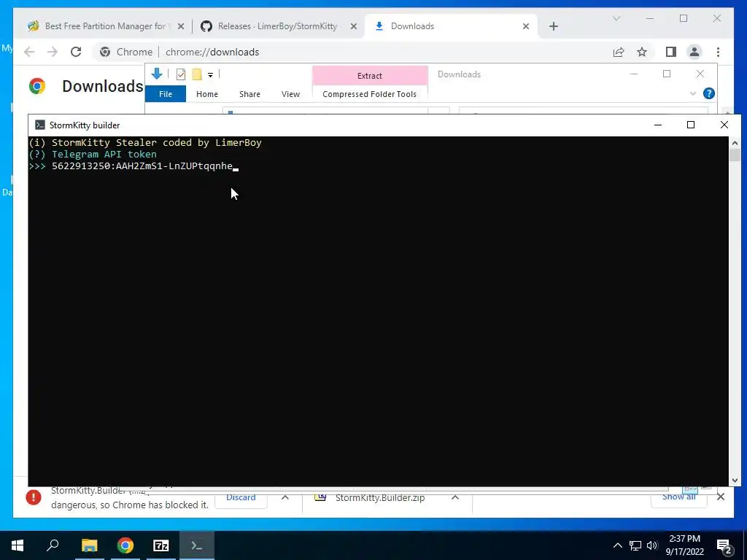This screenshot has width=747, height=560.
Task: Discard the blocked StormKitty download
Action: click(241, 497)
